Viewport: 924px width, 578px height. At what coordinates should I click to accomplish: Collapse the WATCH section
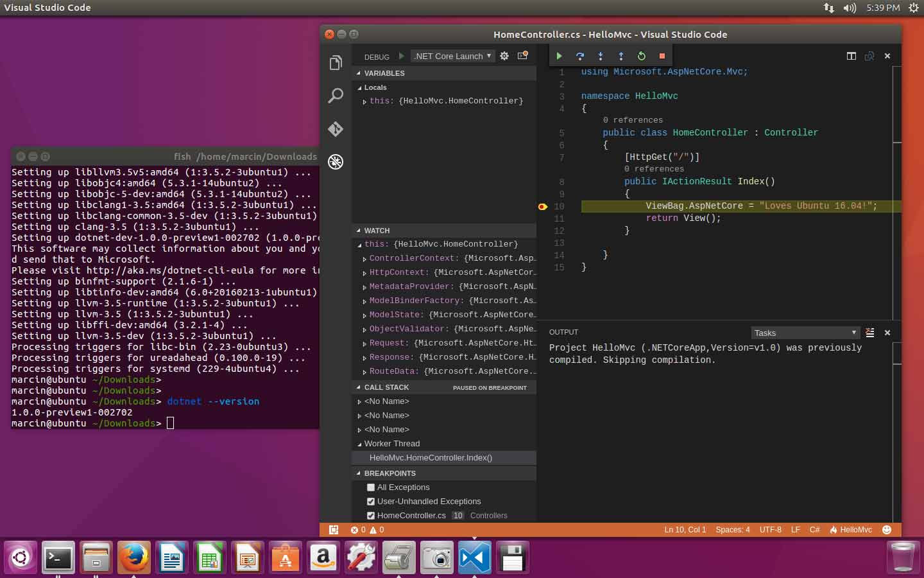[359, 231]
